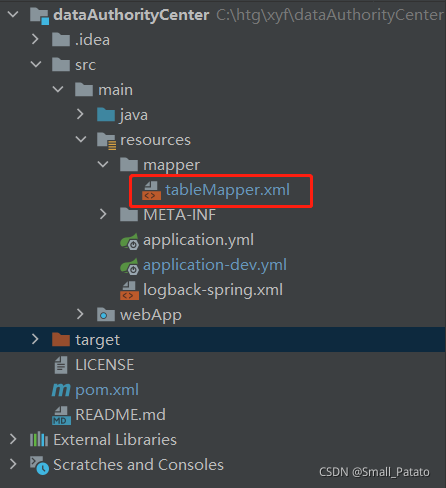Collapse the main folder

[58, 89]
